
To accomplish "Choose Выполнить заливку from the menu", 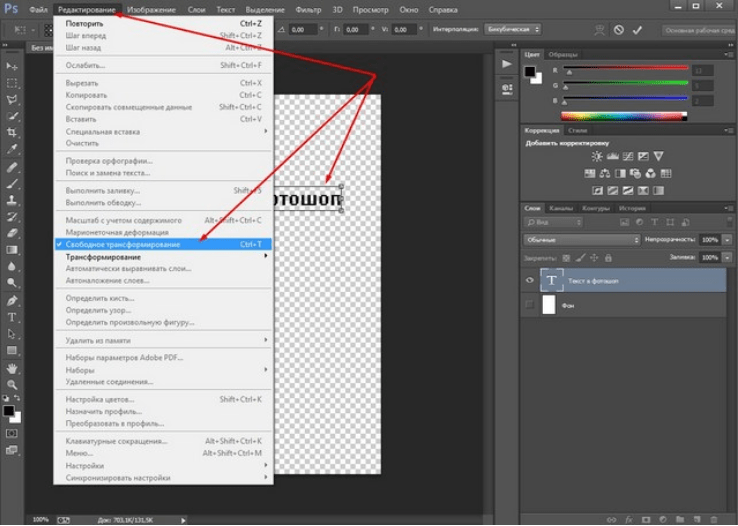I will click(103, 190).
